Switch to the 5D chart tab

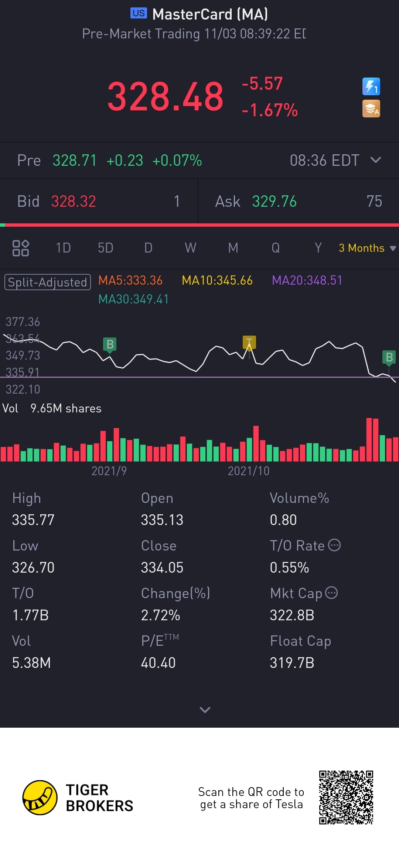(106, 248)
